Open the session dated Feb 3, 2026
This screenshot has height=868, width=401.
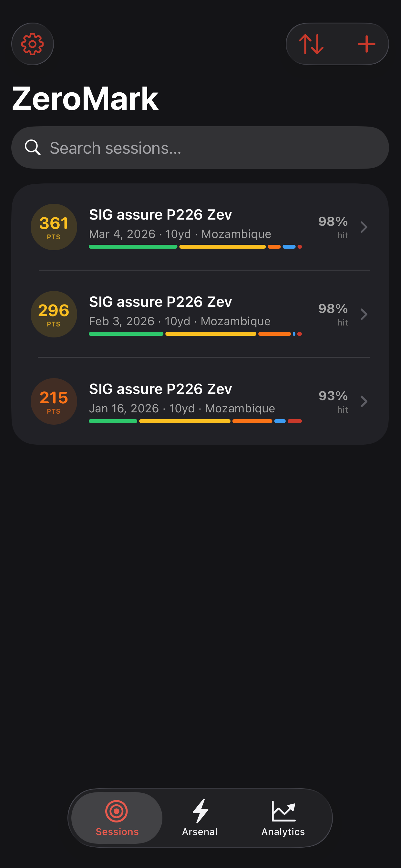(x=200, y=315)
